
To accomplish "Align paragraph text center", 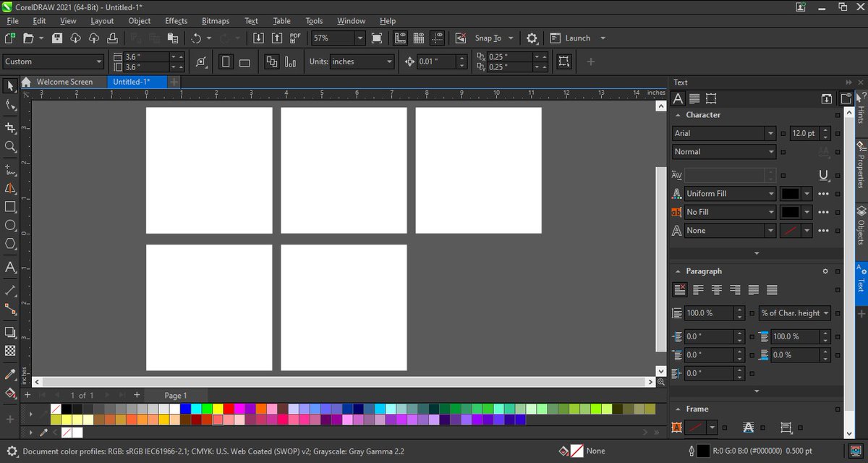I will pos(717,289).
